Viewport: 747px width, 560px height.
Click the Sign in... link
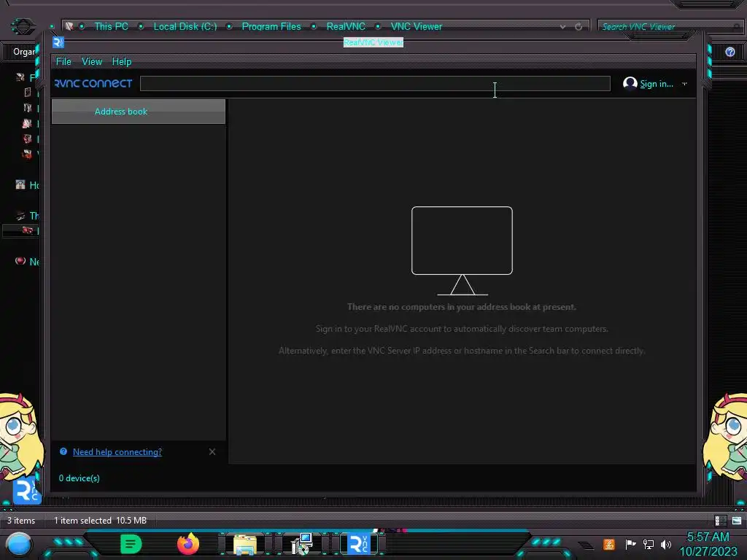pos(656,84)
